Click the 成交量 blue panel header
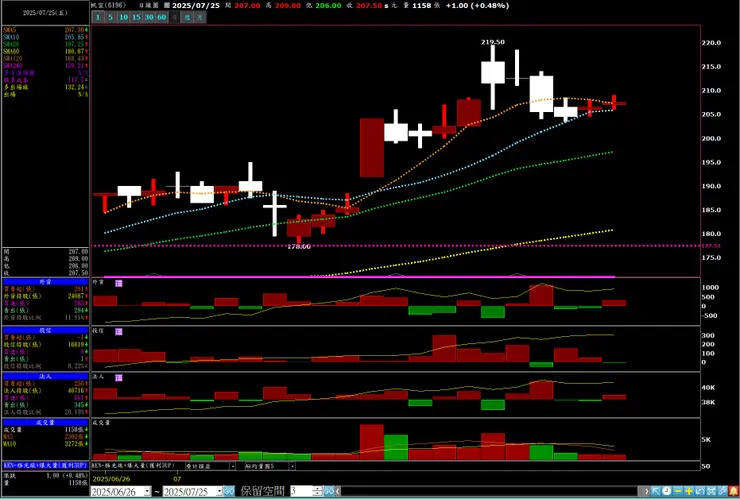This screenshot has width=740, height=499. [46, 423]
